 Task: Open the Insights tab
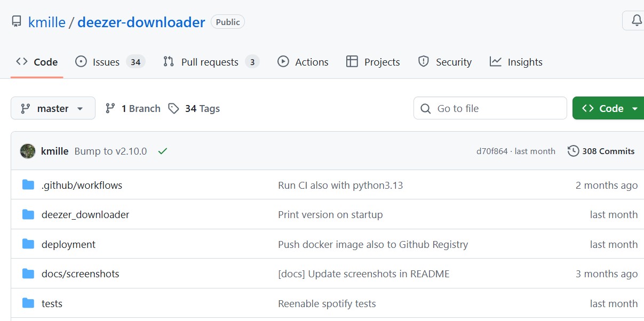click(516, 62)
